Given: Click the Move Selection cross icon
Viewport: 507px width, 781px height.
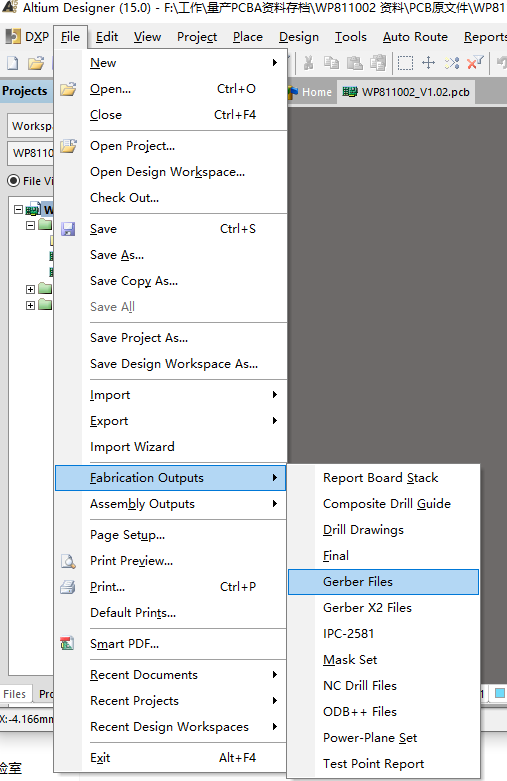Looking at the screenshot, I should (x=428, y=63).
